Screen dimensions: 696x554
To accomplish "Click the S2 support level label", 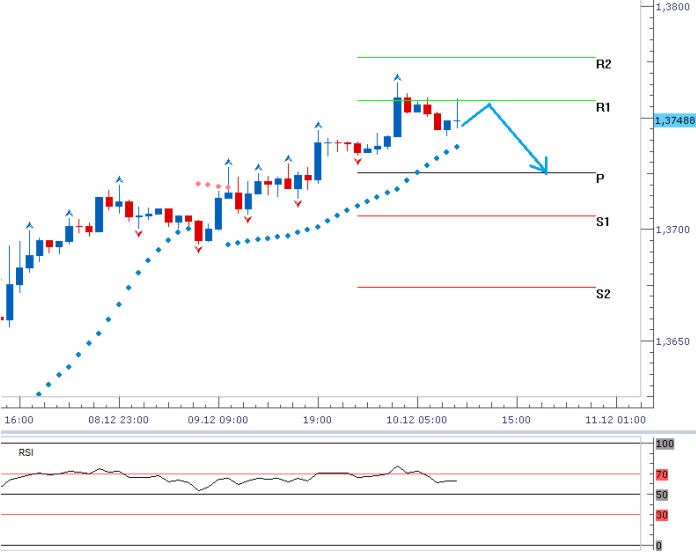I will click(x=603, y=294).
